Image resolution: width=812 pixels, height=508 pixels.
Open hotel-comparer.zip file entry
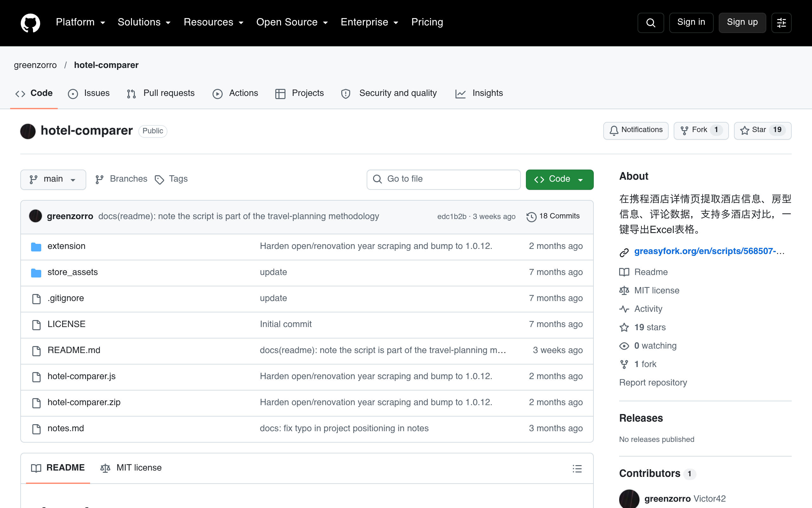coord(84,403)
